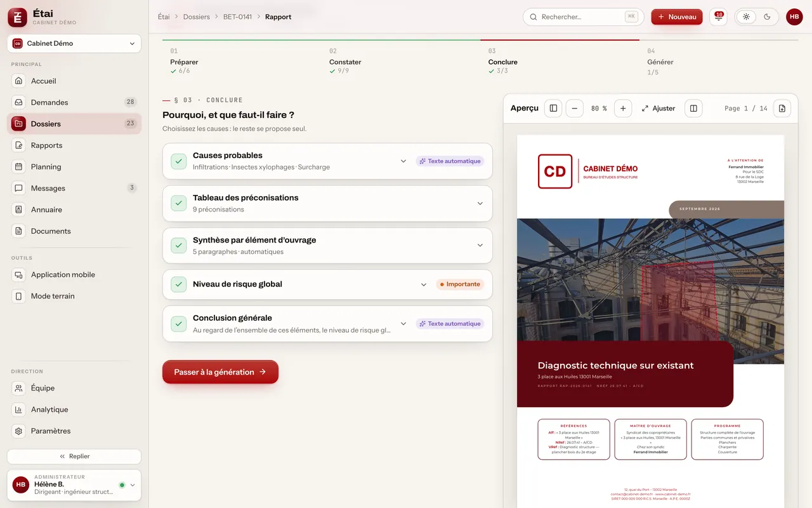The height and width of the screenshot is (508, 812).
Task: Toggle the Conclusion générale checkbox
Action: tap(179, 324)
